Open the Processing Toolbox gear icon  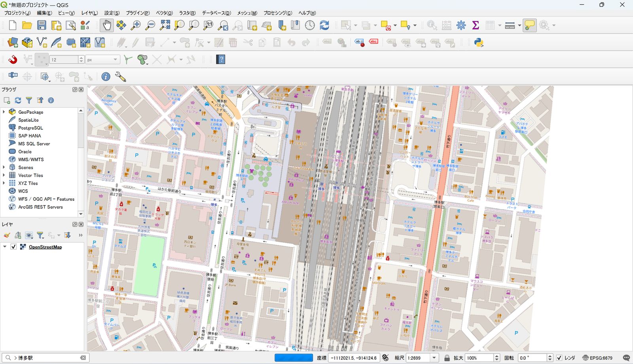tap(461, 25)
